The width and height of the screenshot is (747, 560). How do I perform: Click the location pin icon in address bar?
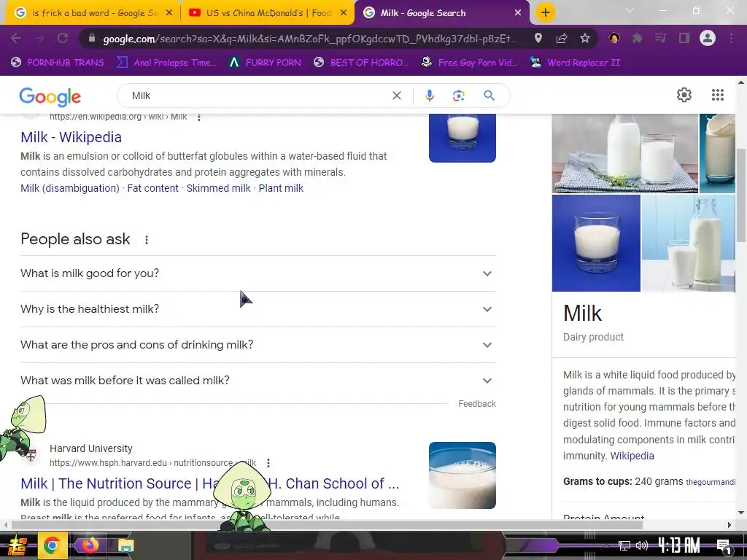(538, 38)
